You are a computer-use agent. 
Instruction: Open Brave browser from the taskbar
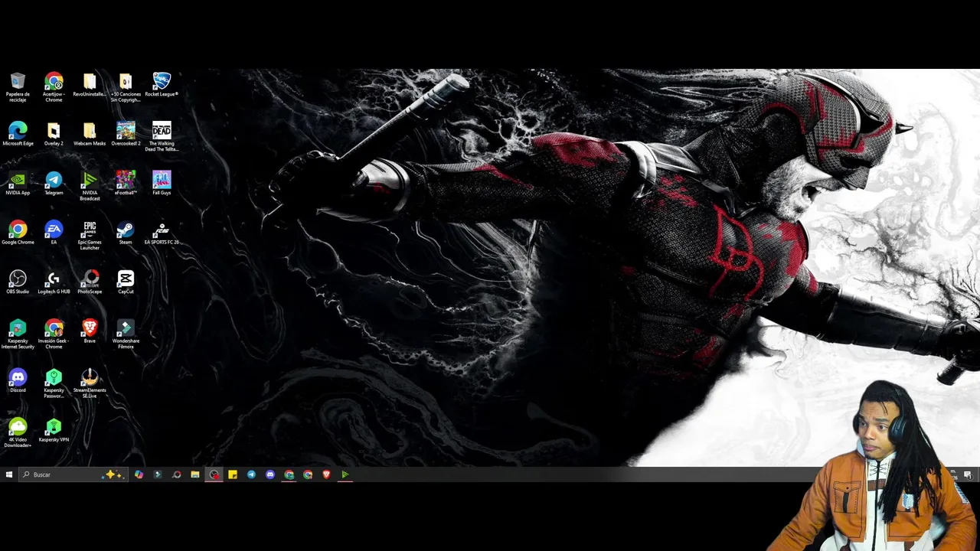[x=326, y=474]
